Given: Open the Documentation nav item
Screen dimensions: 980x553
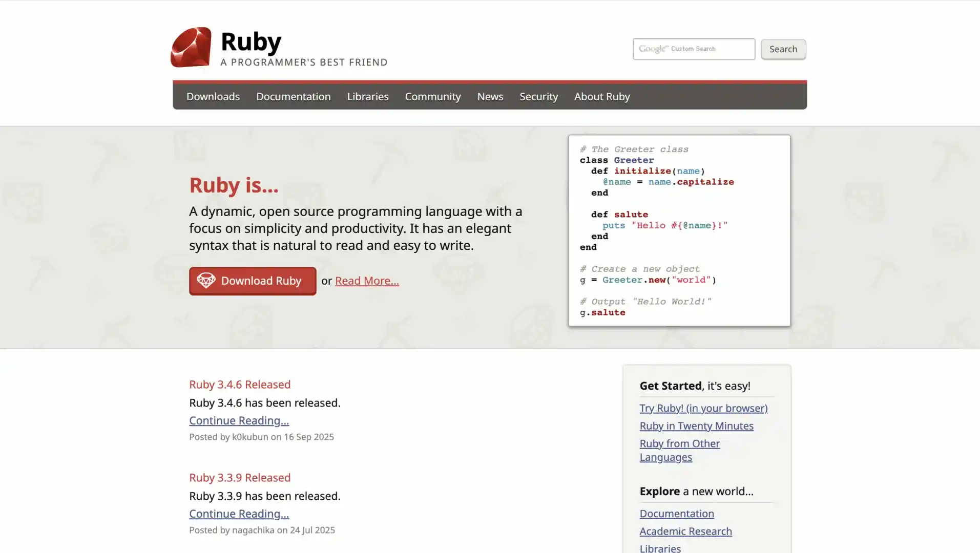Looking at the screenshot, I should point(293,96).
